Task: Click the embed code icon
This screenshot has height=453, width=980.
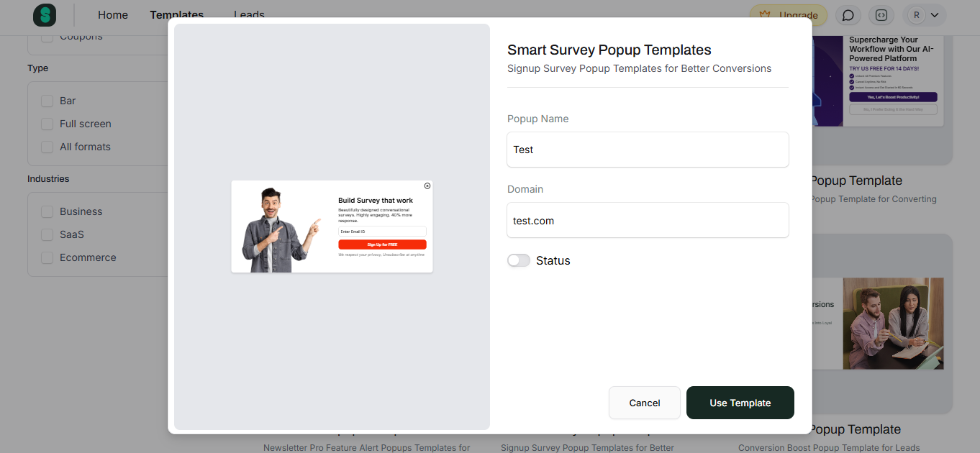Action: [x=881, y=15]
